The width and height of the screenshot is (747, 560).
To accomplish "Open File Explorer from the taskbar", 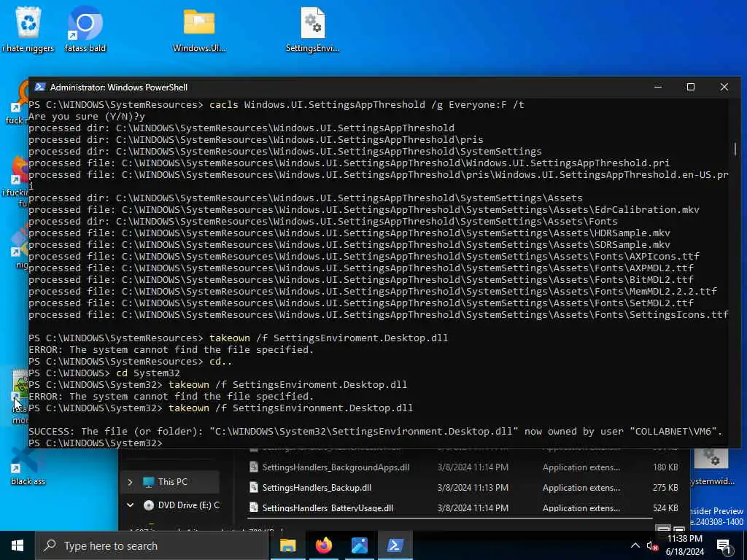I will point(287,545).
